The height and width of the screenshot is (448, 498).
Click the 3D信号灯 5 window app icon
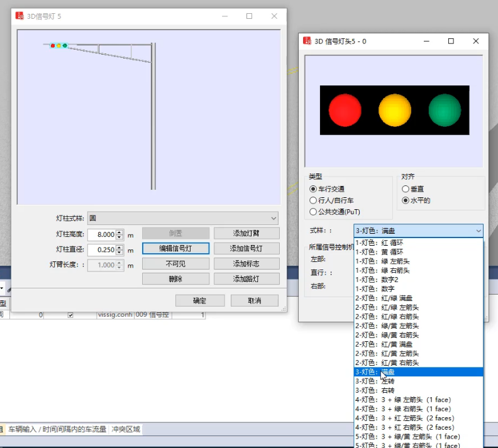[x=19, y=16]
